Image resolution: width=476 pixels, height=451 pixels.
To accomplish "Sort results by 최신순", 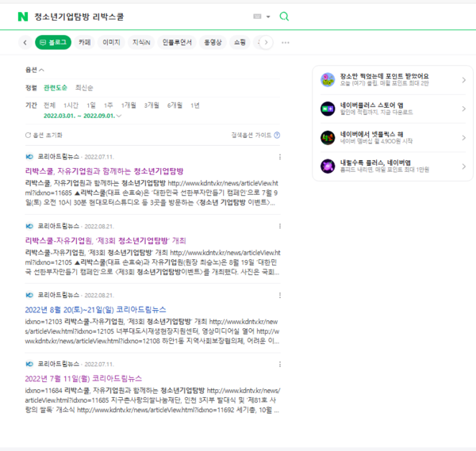I will click(84, 88).
